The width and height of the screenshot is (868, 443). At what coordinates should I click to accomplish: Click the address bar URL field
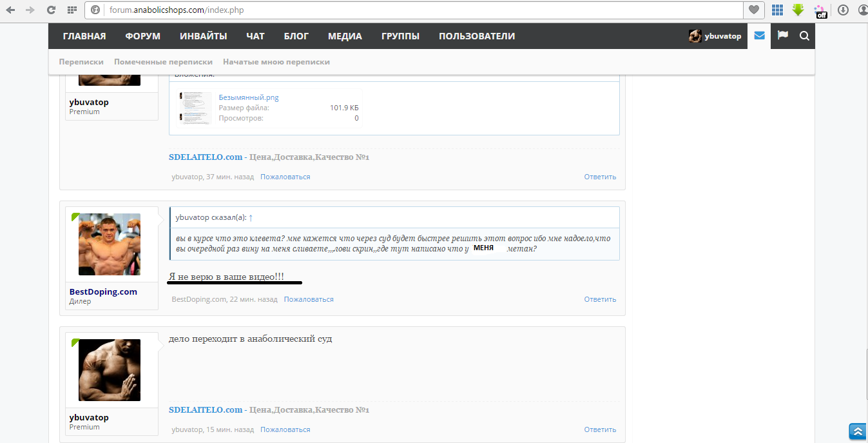[419, 10]
